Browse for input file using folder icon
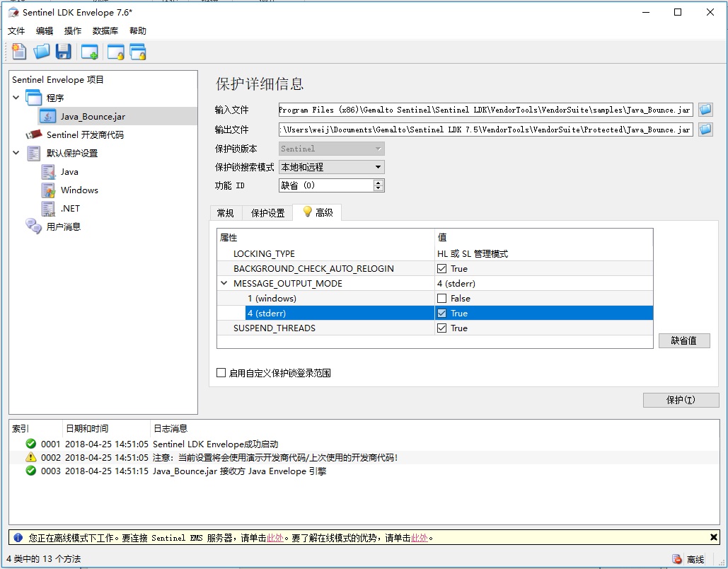Screen dimensions: 728x569 click(x=705, y=110)
